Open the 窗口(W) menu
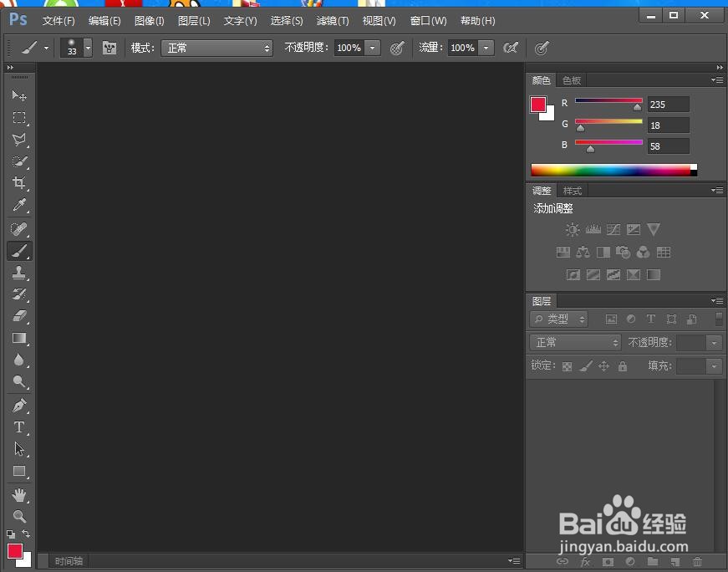Screen dimensions: 728x572 point(428,21)
